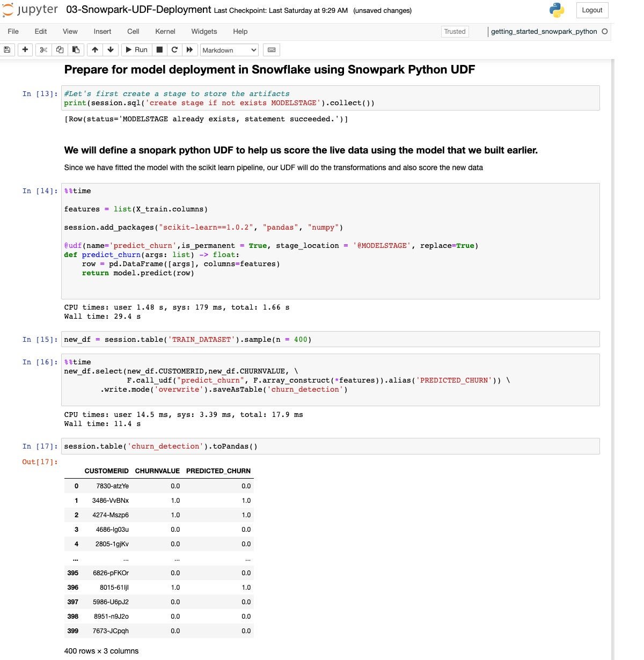Open the Kernel menu
Screen dimensions: 644x660
(x=165, y=32)
